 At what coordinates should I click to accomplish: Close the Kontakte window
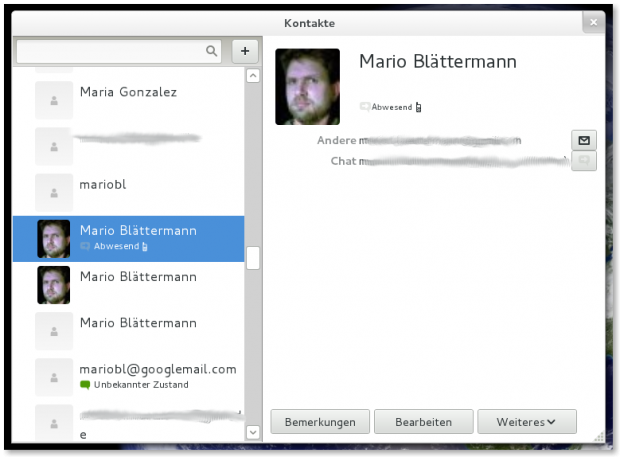tap(594, 23)
